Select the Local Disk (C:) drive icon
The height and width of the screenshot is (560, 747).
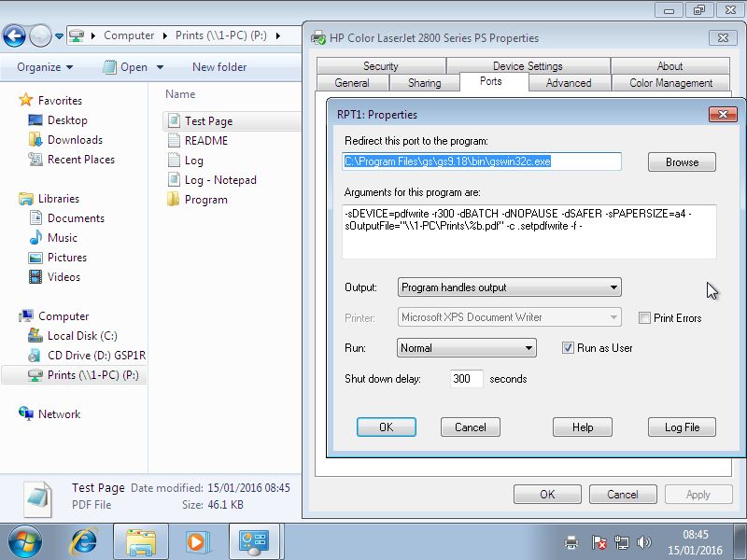[35, 336]
